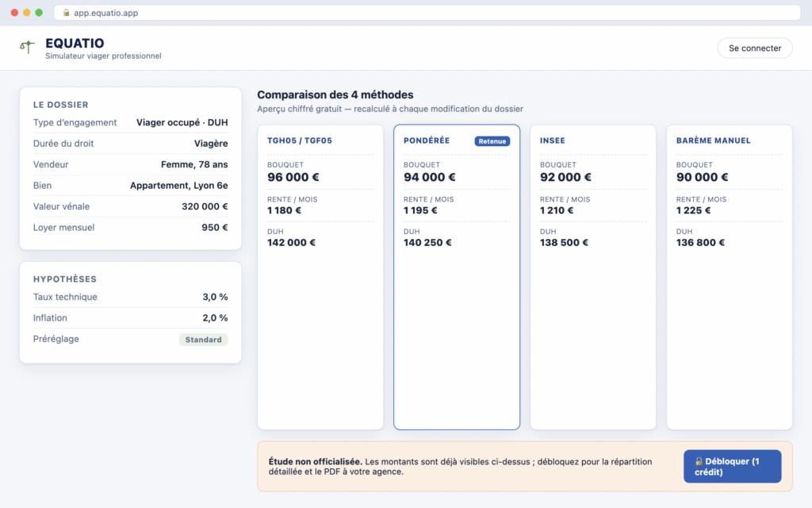This screenshot has height=508, width=812.
Task: Click the Retenue badge on Pondérée card
Action: point(492,141)
